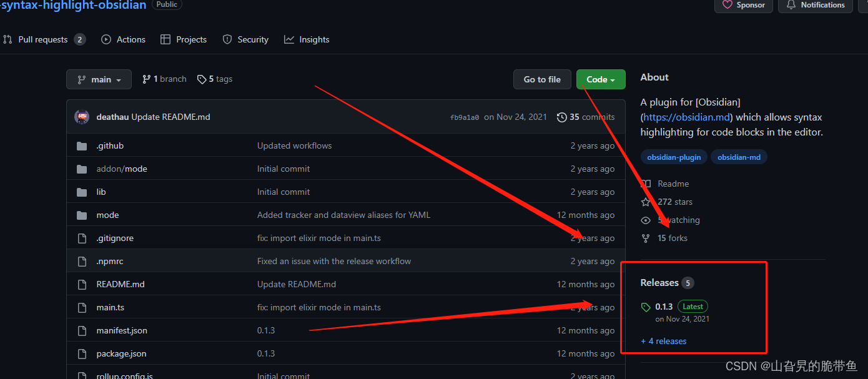Click the Projects table icon
Image resolution: width=868 pixels, height=379 pixels.
[x=165, y=39]
